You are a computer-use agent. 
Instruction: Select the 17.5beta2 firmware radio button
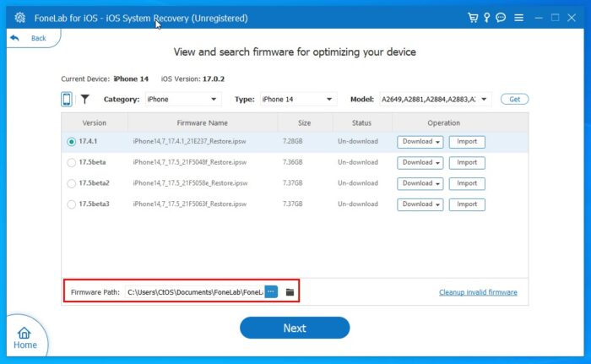coord(71,183)
